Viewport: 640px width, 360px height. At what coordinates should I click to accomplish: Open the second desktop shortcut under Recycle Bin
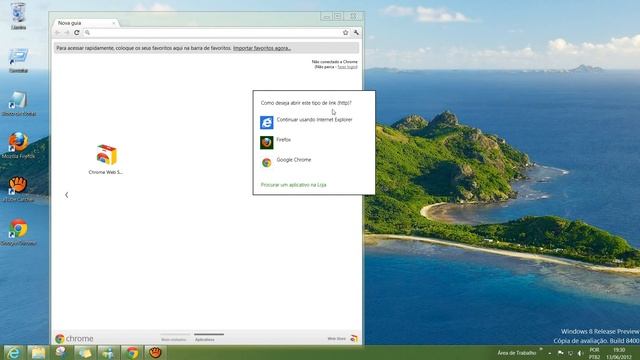[x=18, y=60]
